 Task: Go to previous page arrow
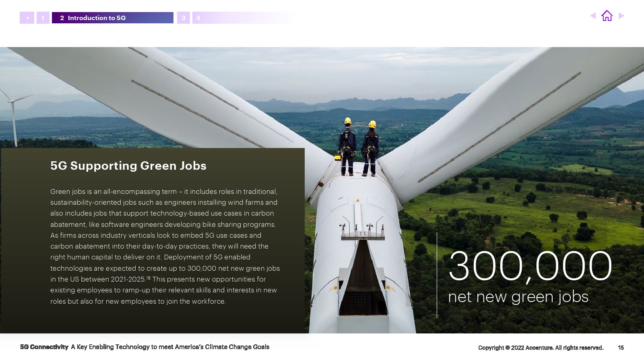pyautogui.click(x=593, y=16)
